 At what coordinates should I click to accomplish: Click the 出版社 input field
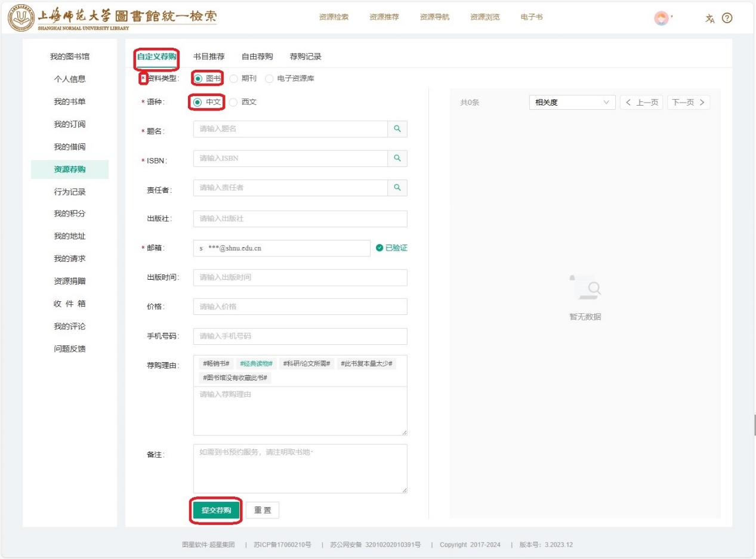pos(300,219)
